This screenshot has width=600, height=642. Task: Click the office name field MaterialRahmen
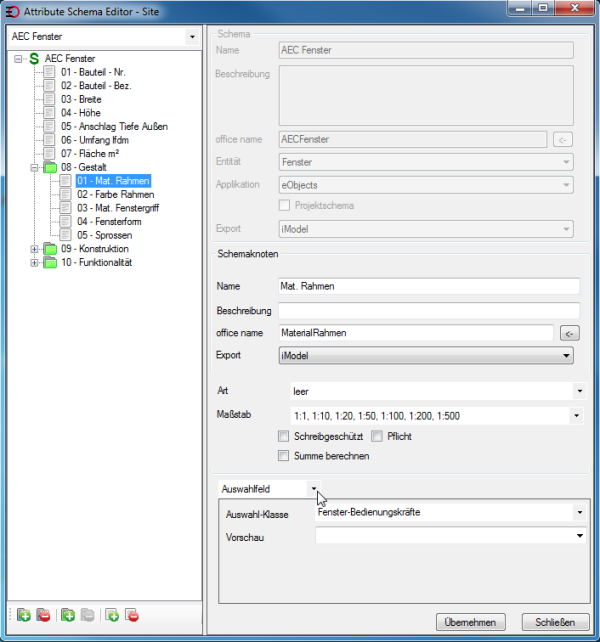tap(416, 333)
